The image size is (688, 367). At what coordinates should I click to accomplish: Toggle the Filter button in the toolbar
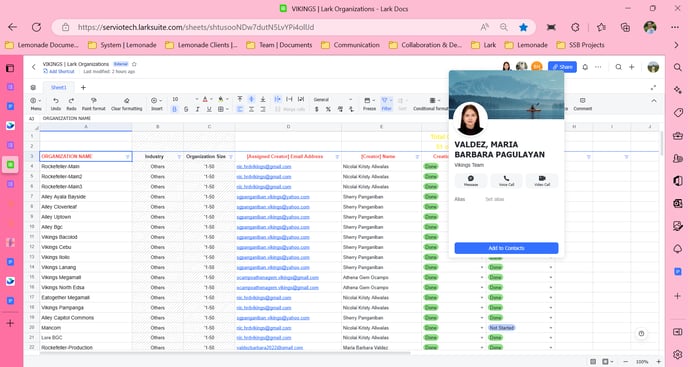coord(386,104)
